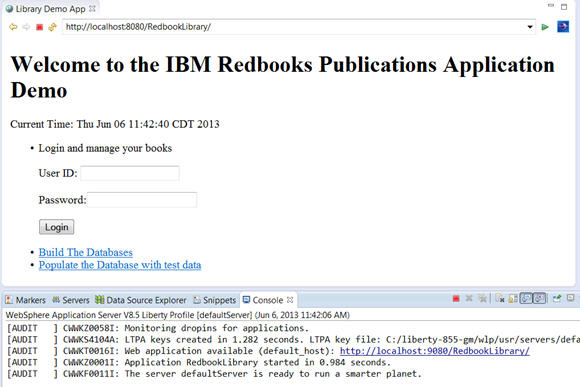580x387 pixels.
Task: Click 'Login and manage your books' text
Action: click(x=105, y=148)
